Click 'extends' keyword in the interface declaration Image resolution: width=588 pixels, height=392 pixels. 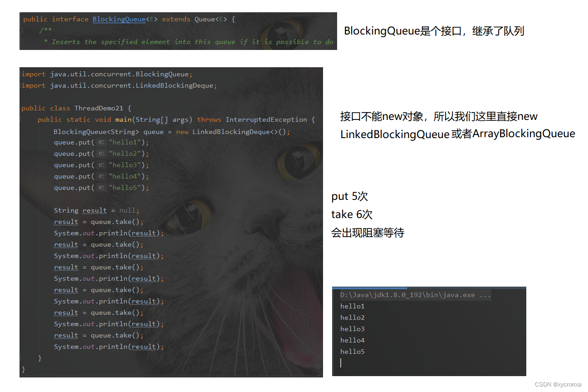coord(176,19)
